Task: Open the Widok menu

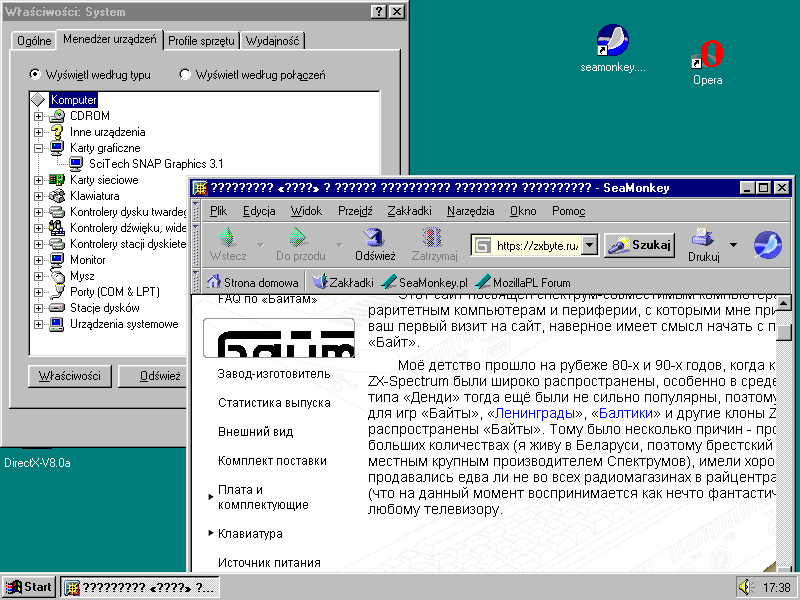Action: tap(306, 211)
